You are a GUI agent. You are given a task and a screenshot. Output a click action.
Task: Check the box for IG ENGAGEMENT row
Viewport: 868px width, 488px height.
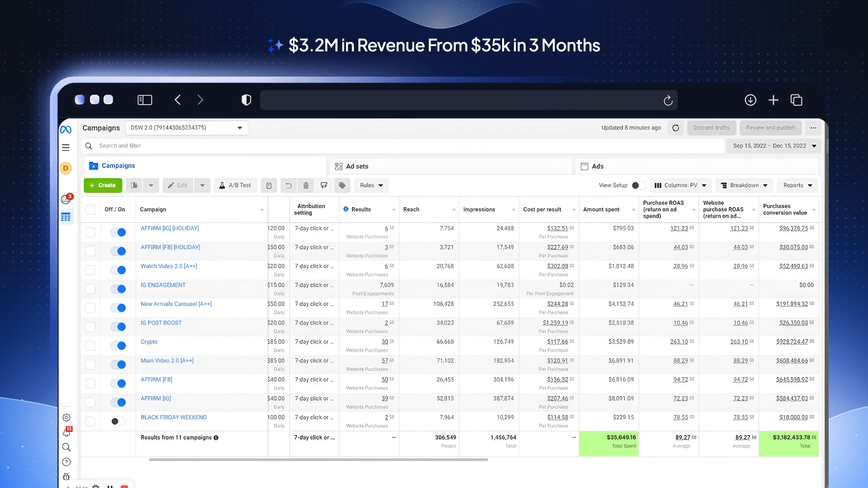[90, 289]
